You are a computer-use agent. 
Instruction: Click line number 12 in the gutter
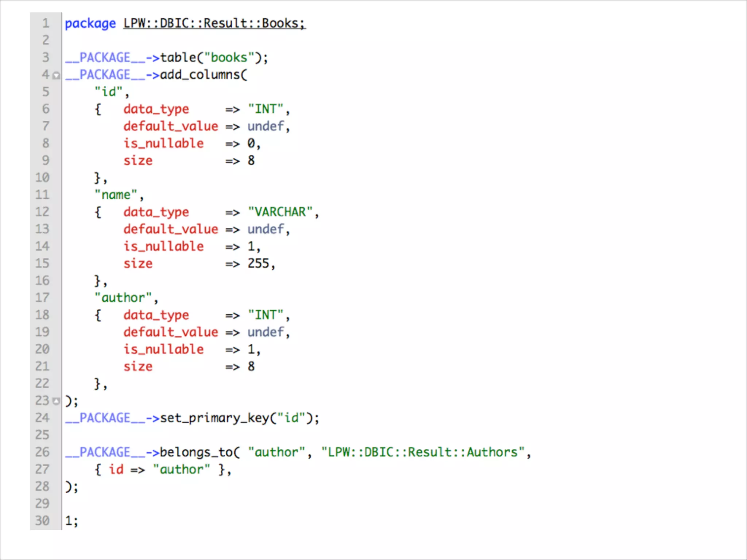point(42,212)
